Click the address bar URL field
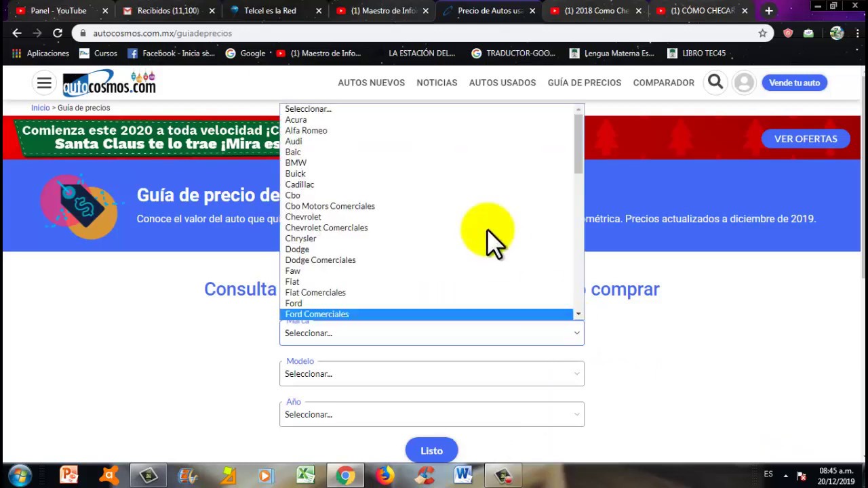868x488 pixels. 420,33
